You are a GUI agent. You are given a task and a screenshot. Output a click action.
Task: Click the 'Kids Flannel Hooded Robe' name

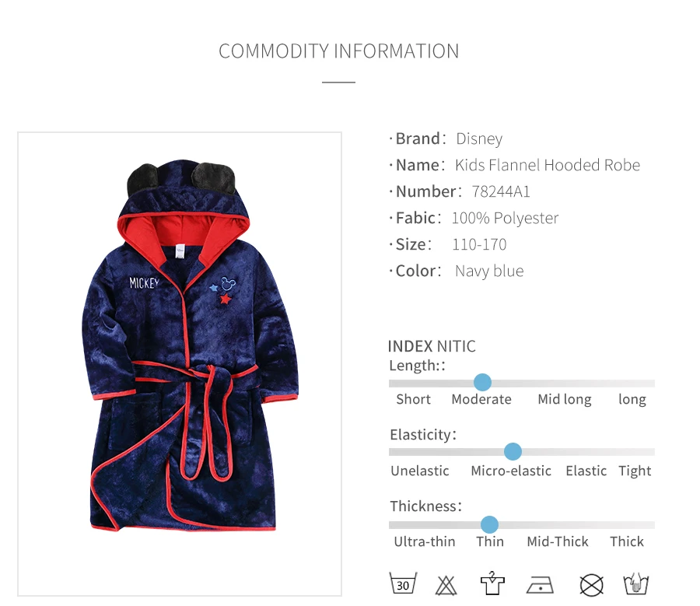548,165
